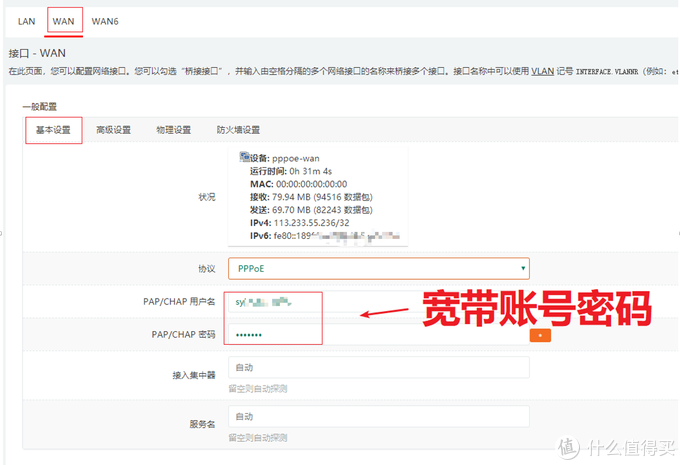Click the 状况 label

[207, 197]
